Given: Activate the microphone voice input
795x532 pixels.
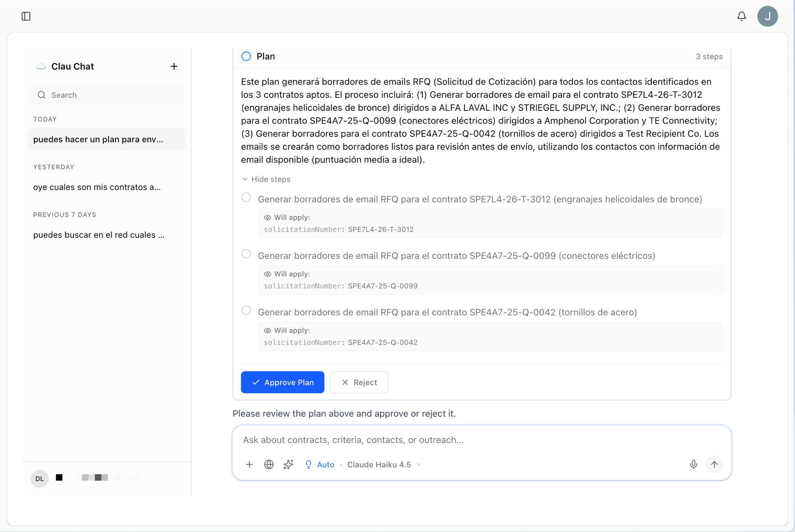Looking at the screenshot, I should (x=693, y=464).
